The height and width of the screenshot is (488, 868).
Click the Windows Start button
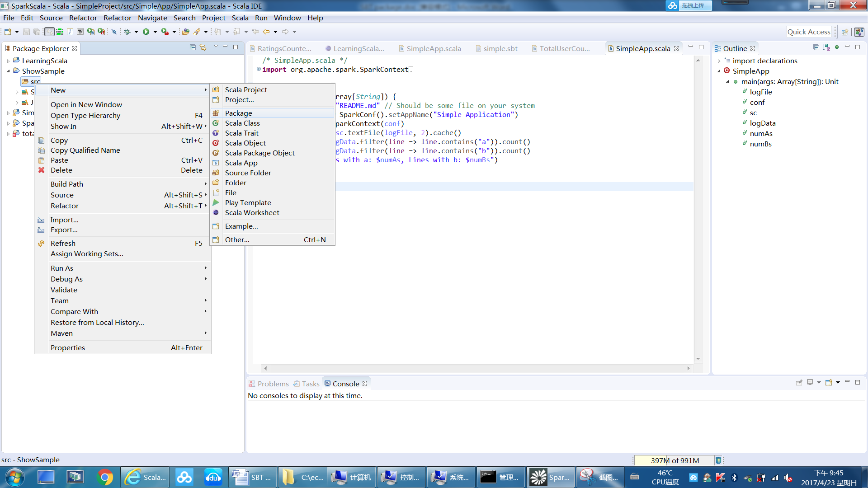[x=14, y=477]
